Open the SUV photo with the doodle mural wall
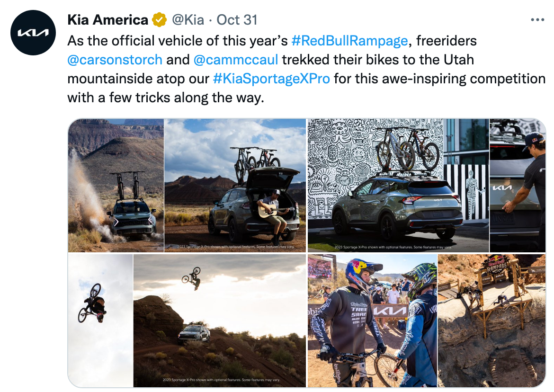The width and height of the screenshot is (554, 392). click(398, 186)
